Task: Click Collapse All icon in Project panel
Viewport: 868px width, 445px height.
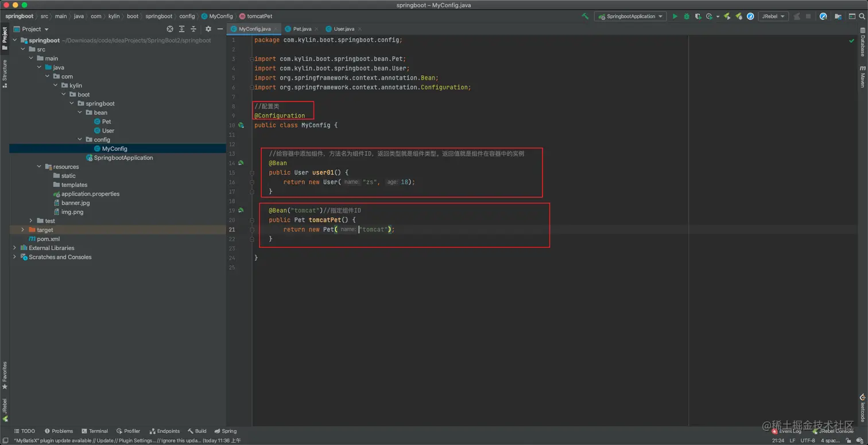Action: pyautogui.click(x=193, y=29)
